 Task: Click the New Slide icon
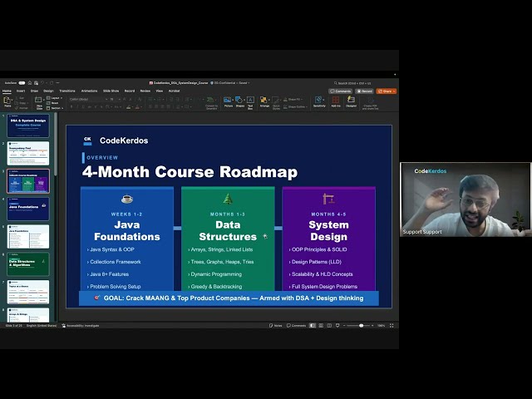click(39, 101)
